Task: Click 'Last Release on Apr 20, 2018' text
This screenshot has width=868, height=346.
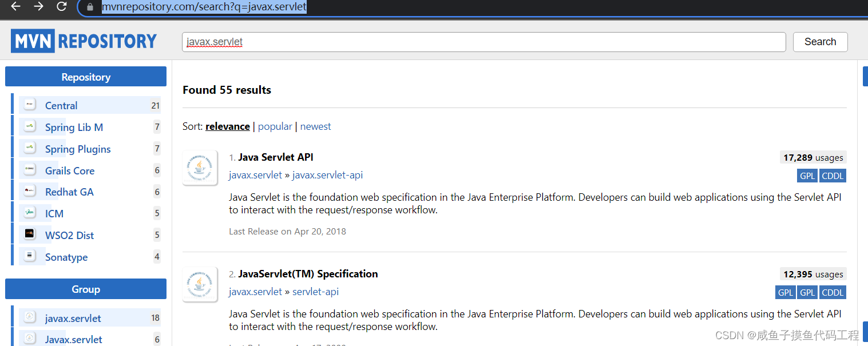Action: pos(288,231)
